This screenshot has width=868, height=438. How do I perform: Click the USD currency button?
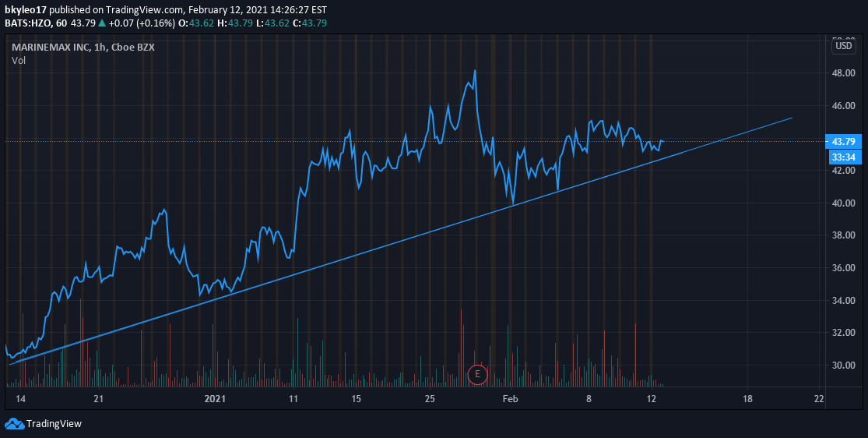(x=844, y=46)
